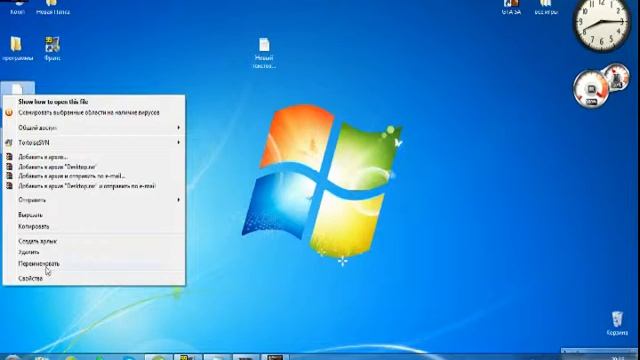The width and height of the screenshot is (640, 360).
Task: Choose add to archive and send by e-mail
Action: click(x=94, y=176)
